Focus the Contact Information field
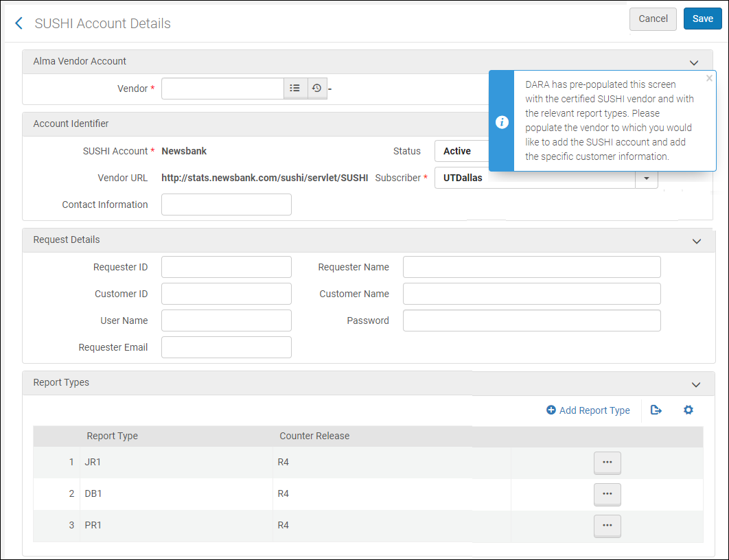 coord(227,205)
